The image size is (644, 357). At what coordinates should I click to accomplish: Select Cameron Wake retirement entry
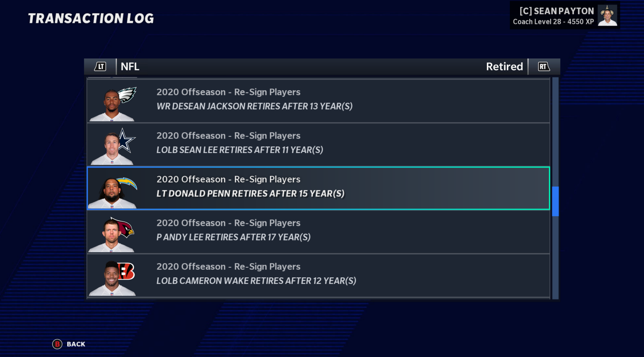point(319,275)
